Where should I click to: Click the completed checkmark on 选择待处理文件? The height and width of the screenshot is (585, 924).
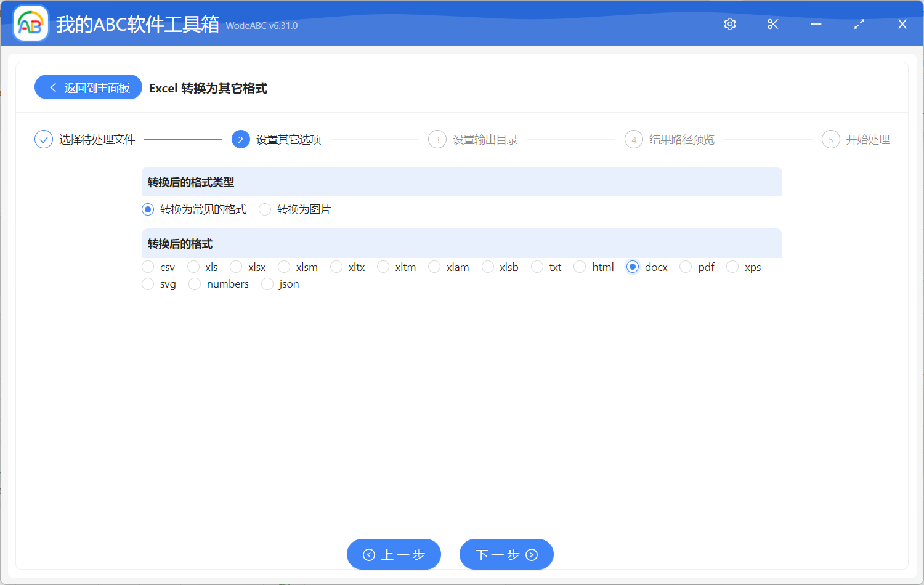pos(43,139)
